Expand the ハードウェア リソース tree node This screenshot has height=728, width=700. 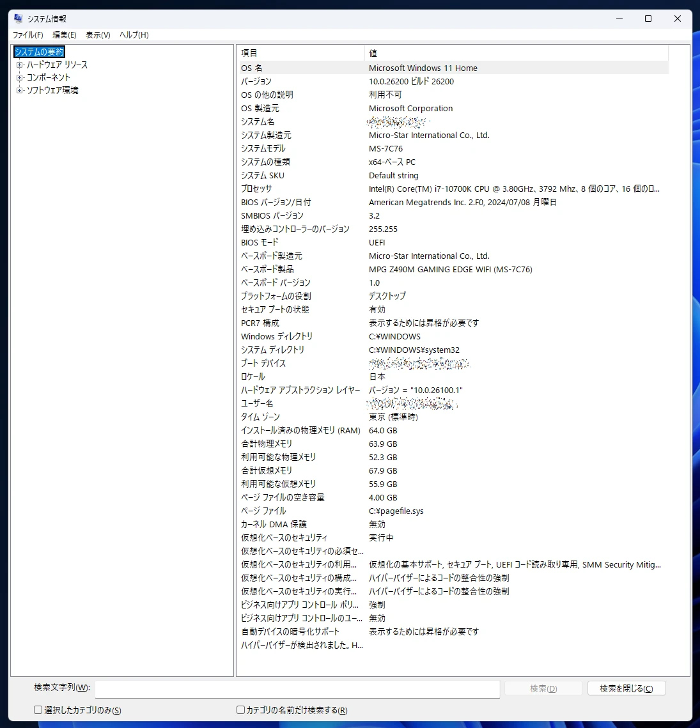tap(20, 65)
